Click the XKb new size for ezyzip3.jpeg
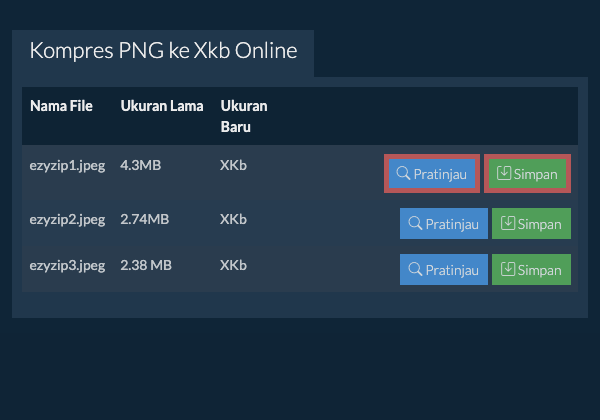600x420 pixels. click(233, 265)
